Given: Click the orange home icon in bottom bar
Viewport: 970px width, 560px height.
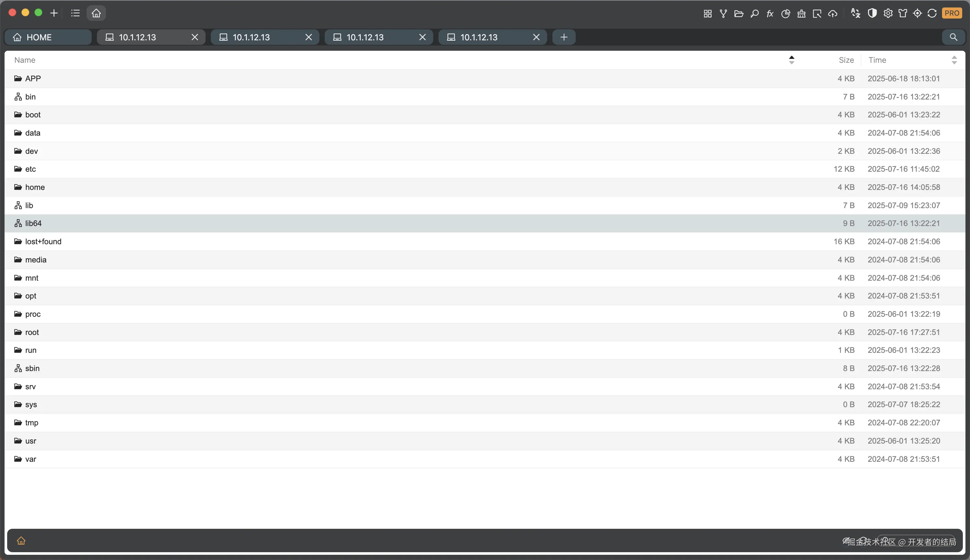Looking at the screenshot, I should click(21, 541).
